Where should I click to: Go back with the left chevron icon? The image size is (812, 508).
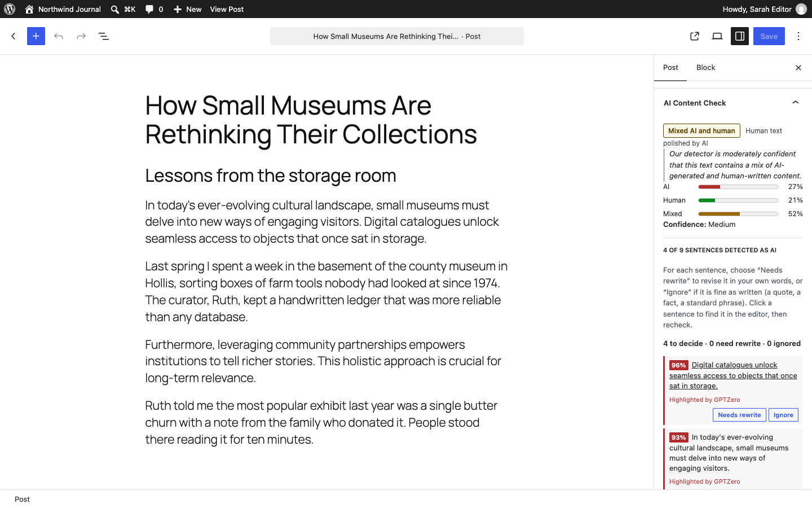(14, 36)
